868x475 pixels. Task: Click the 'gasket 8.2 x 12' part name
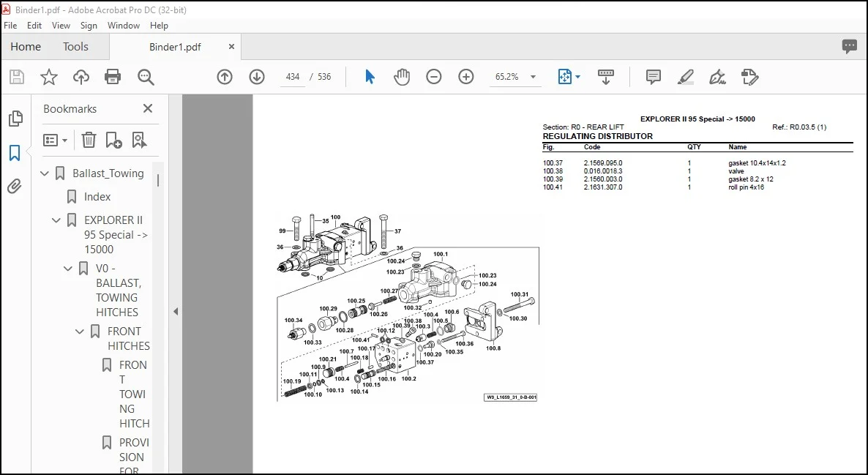(751, 179)
